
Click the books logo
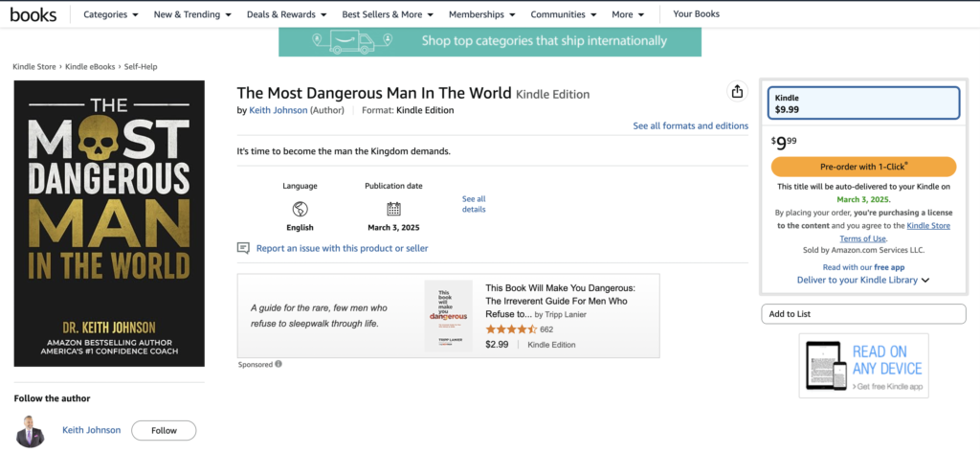pyautogui.click(x=33, y=14)
